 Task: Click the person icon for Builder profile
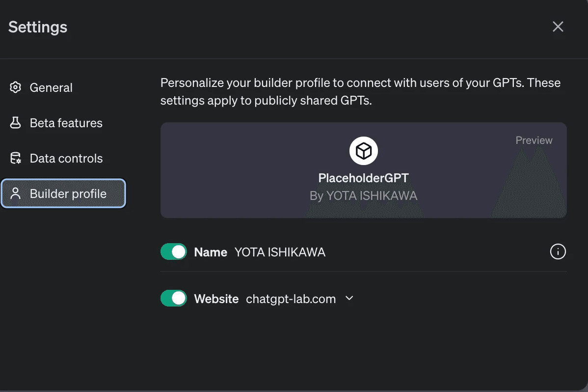[16, 194]
